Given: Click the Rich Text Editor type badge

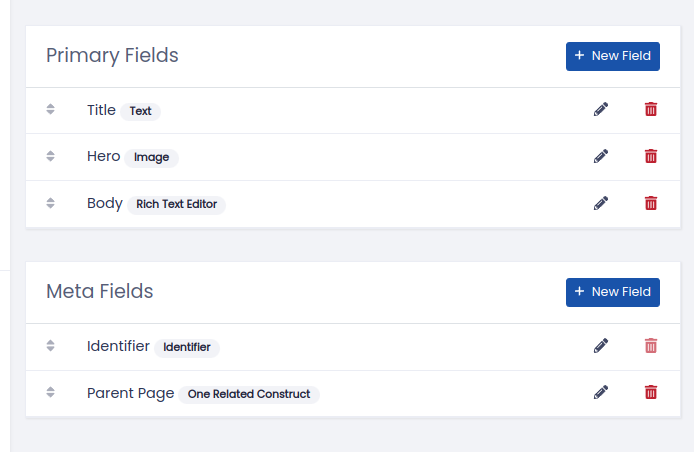Looking at the screenshot, I should click(177, 205).
